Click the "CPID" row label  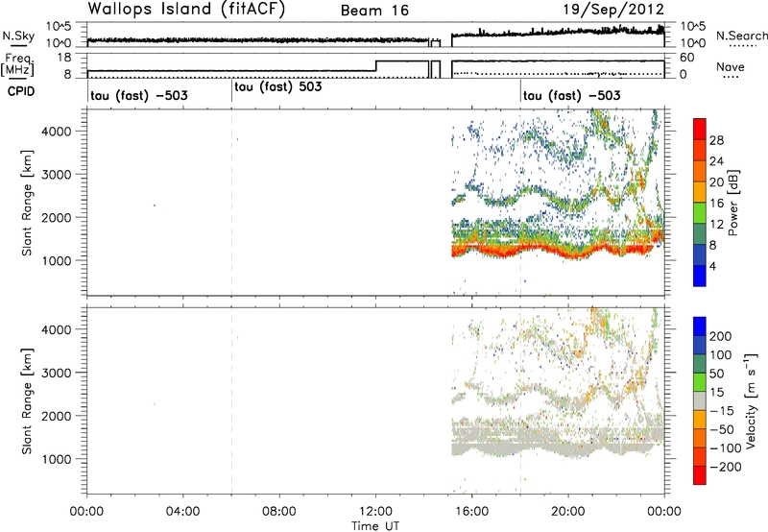coord(21,91)
